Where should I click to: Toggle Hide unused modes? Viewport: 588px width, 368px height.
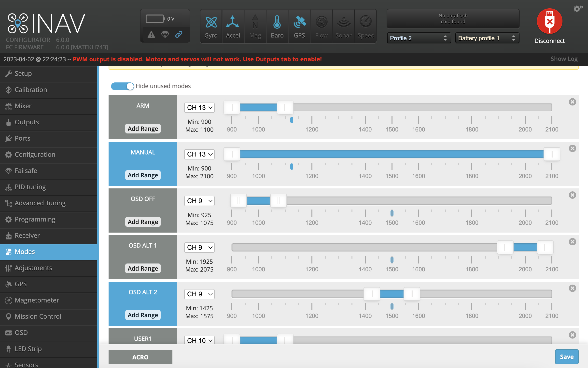coord(122,86)
